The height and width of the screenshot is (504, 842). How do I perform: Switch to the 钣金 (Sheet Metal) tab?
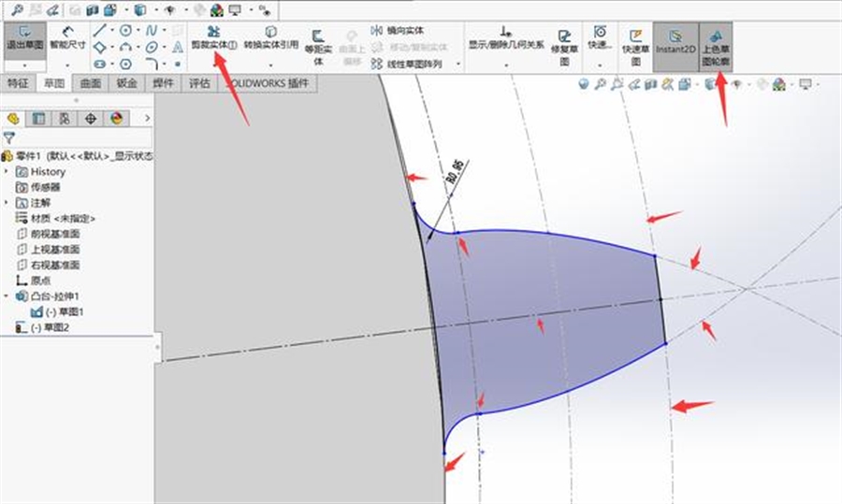click(126, 83)
